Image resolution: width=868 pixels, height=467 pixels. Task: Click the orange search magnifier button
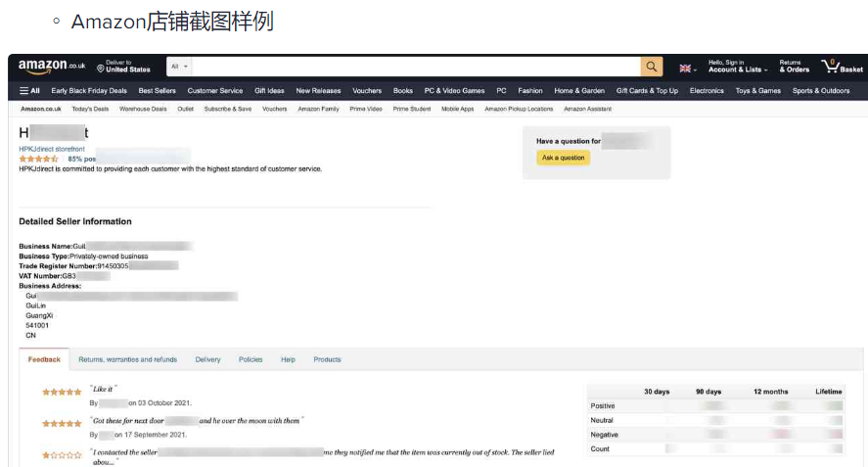652,67
